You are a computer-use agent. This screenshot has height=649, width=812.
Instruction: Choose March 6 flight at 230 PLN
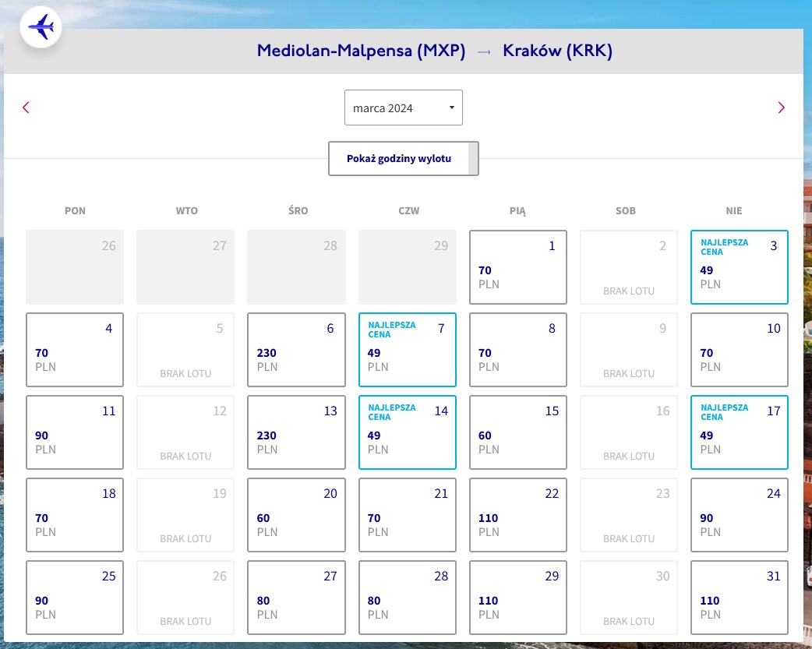pyautogui.click(x=296, y=350)
